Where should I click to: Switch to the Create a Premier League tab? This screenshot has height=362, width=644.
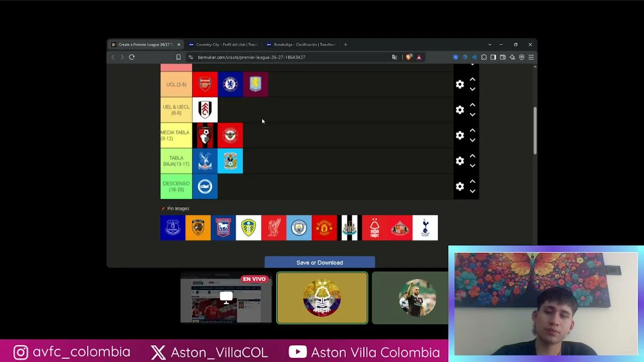coord(145,45)
